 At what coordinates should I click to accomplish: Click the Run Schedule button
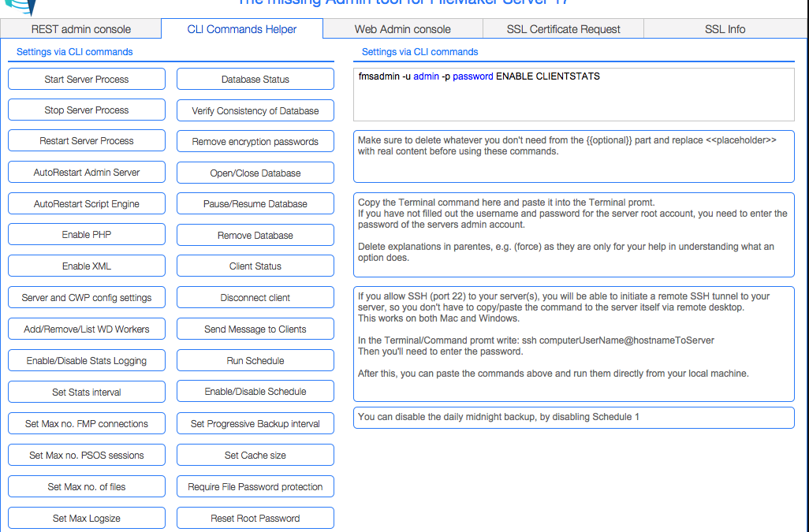(255, 360)
